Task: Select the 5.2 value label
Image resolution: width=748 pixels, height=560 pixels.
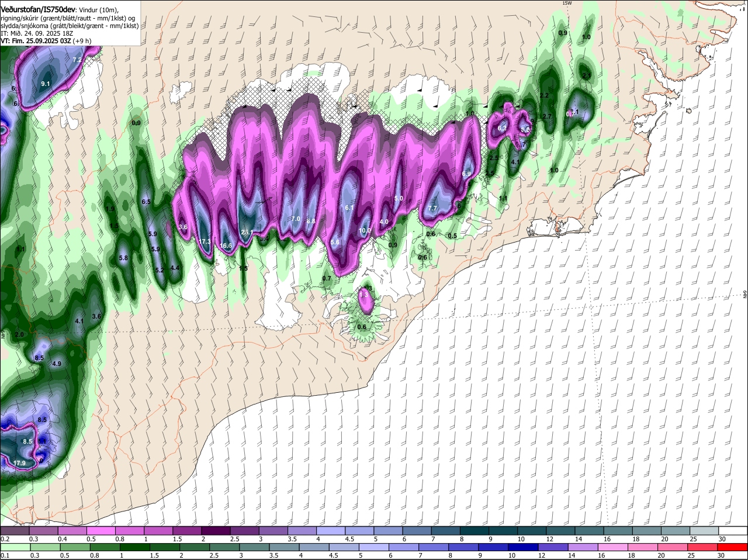Action: pyautogui.click(x=160, y=271)
